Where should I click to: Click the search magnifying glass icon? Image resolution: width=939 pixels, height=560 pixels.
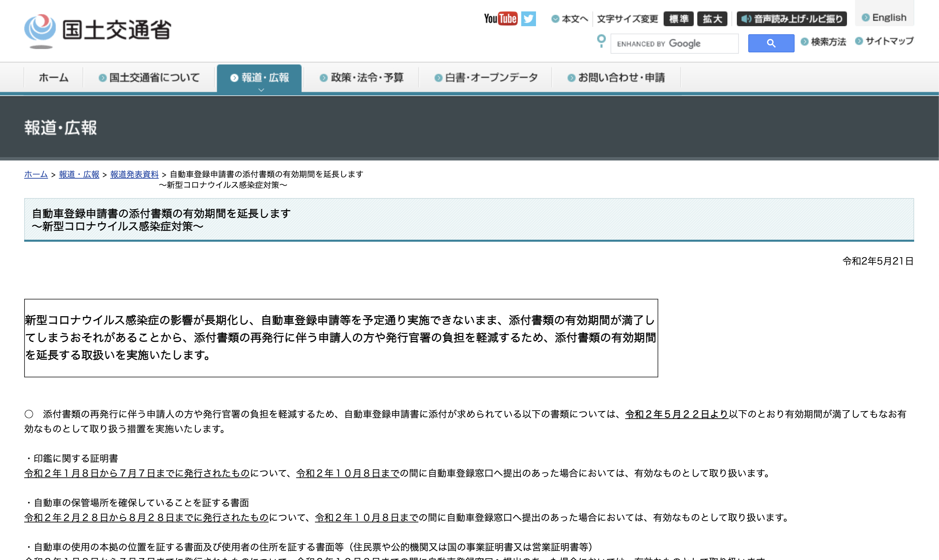pos(771,43)
